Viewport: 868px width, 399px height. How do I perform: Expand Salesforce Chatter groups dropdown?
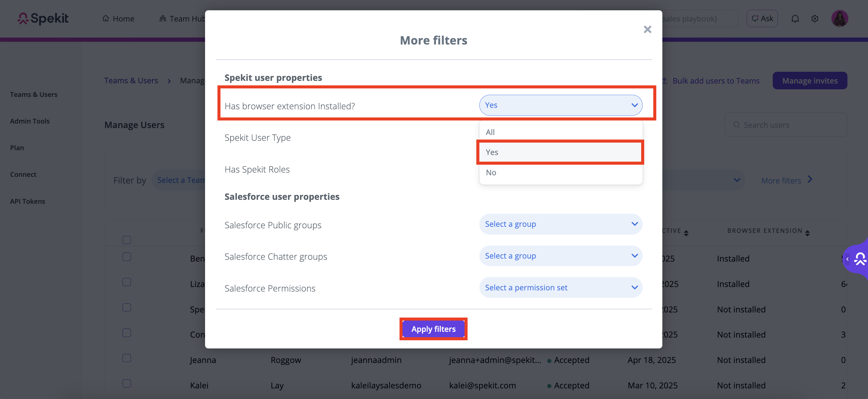point(561,256)
